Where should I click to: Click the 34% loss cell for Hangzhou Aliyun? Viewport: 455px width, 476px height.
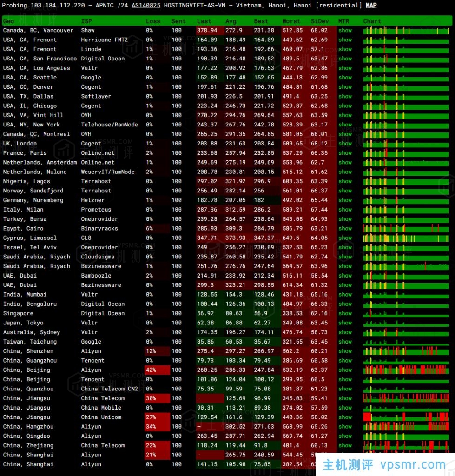(x=157, y=427)
